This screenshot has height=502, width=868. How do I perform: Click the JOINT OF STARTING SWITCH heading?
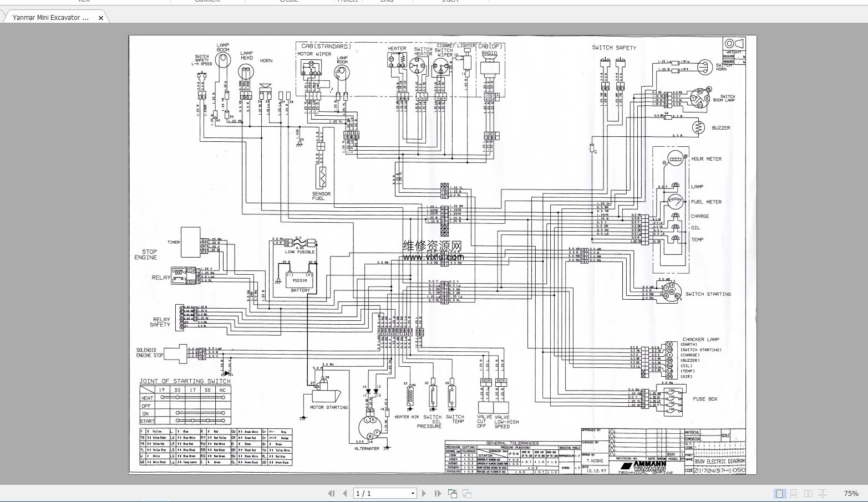[185, 381]
